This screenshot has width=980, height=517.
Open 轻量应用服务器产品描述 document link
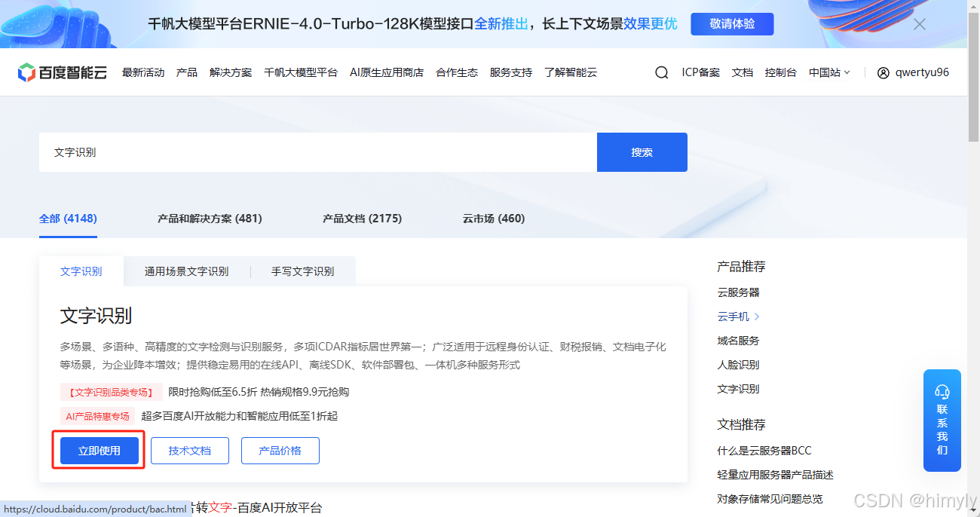[776, 475]
